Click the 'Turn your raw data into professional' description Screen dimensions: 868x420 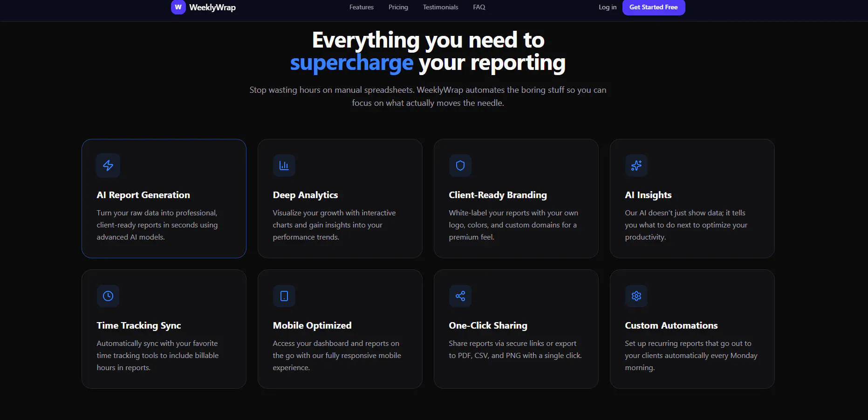pyautogui.click(x=157, y=225)
